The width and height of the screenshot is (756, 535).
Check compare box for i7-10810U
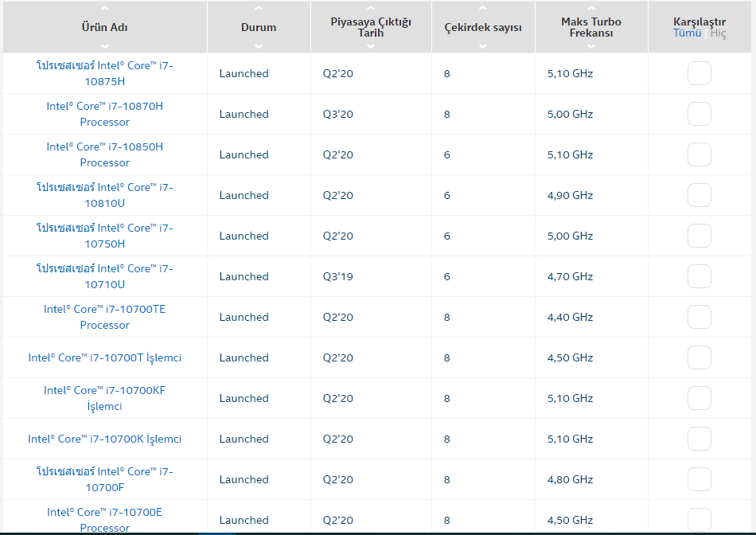click(x=699, y=195)
